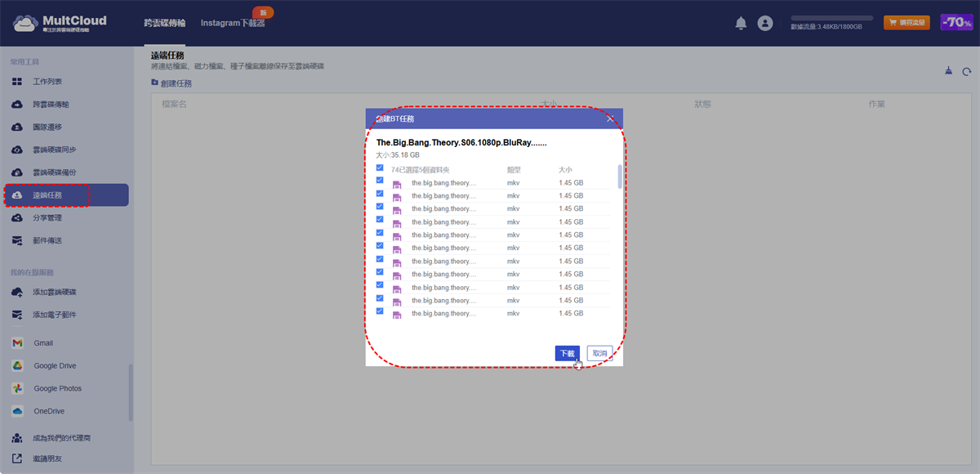Click the left sidebar scrollbar
980x474 pixels.
[130, 392]
